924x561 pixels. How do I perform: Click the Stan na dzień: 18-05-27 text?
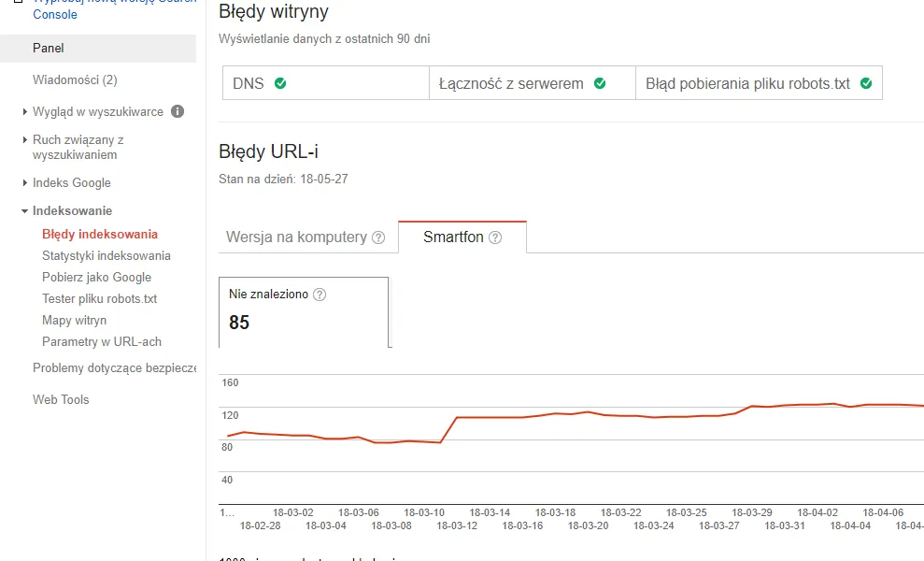[x=283, y=180]
